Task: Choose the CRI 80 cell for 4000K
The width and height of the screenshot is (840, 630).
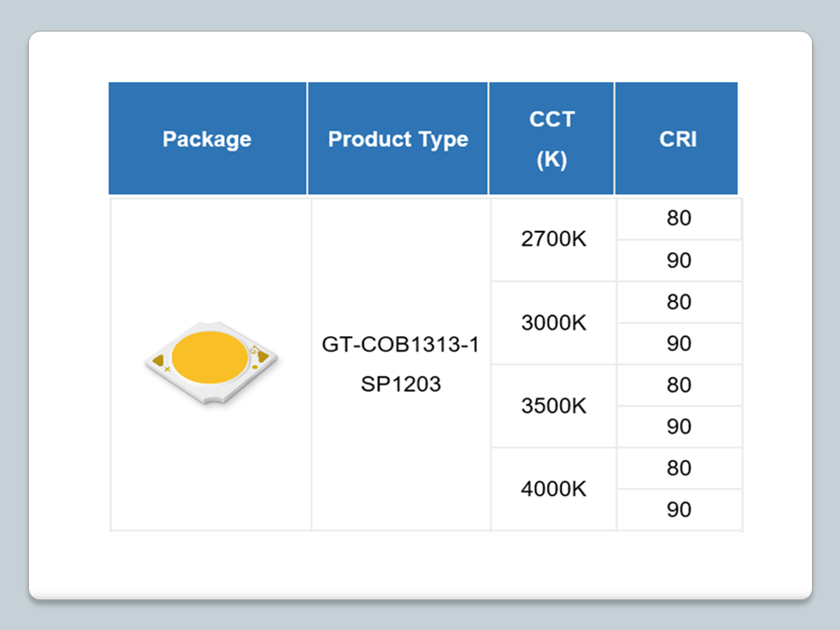Action: click(x=679, y=468)
